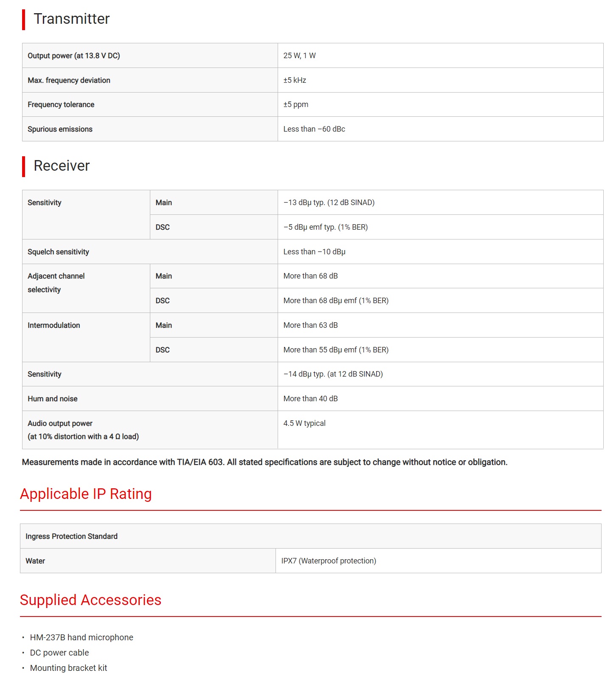Viewport: 616px width, 687px height.
Task: Click the Transmitter section heading
Action: 71,19
